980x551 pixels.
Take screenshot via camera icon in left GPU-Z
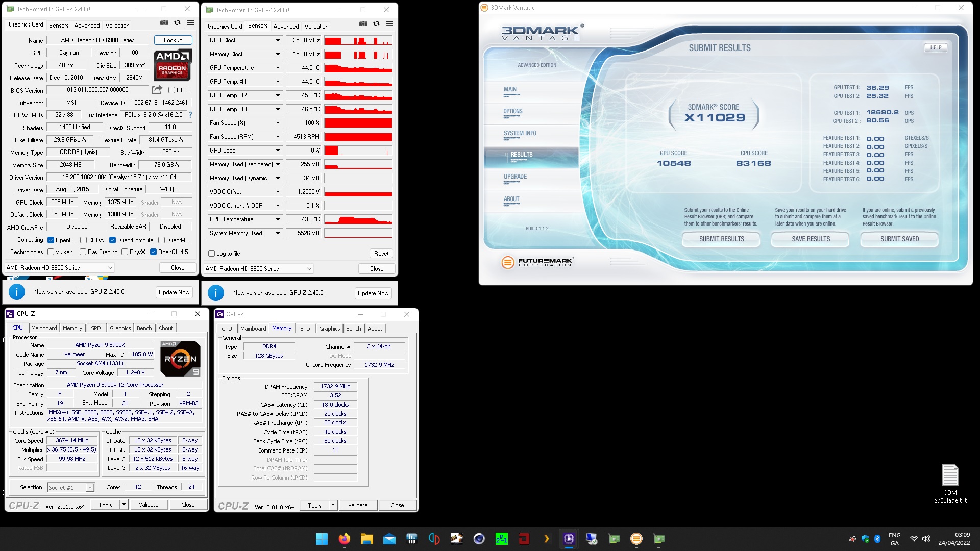pyautogui.click(x=164, y=22)
